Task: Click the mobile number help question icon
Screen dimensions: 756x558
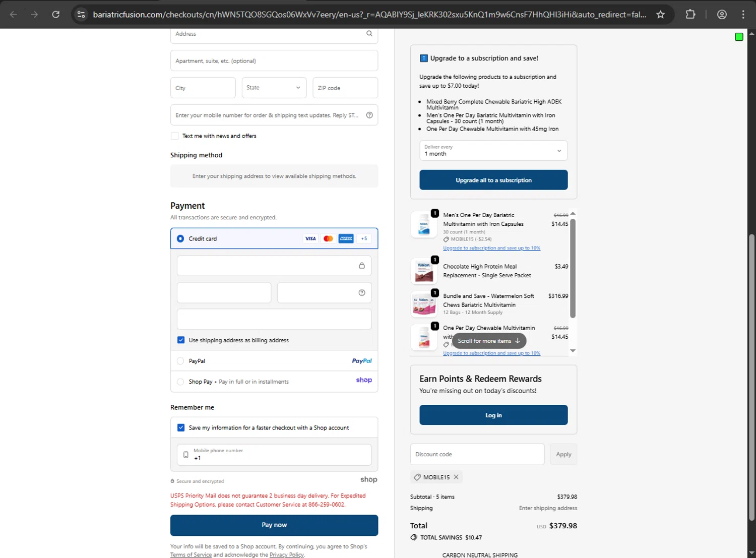Action: point(369,115)
